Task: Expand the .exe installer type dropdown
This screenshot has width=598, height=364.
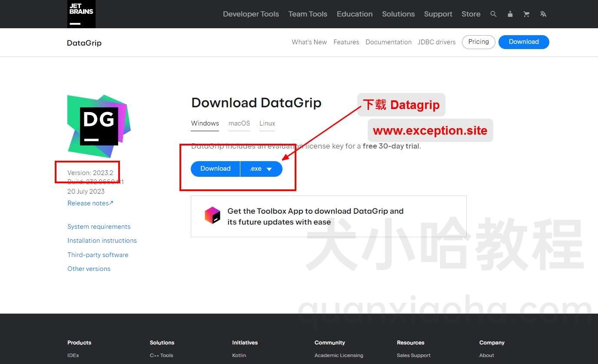Action: [261, 169]
